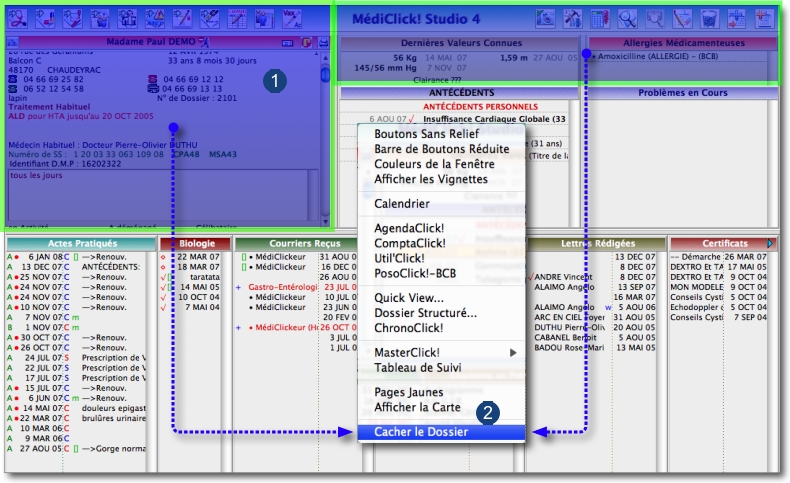790x483 pixels.
Task: Open the family group toolbar icon
Action: tap(127, 19)
